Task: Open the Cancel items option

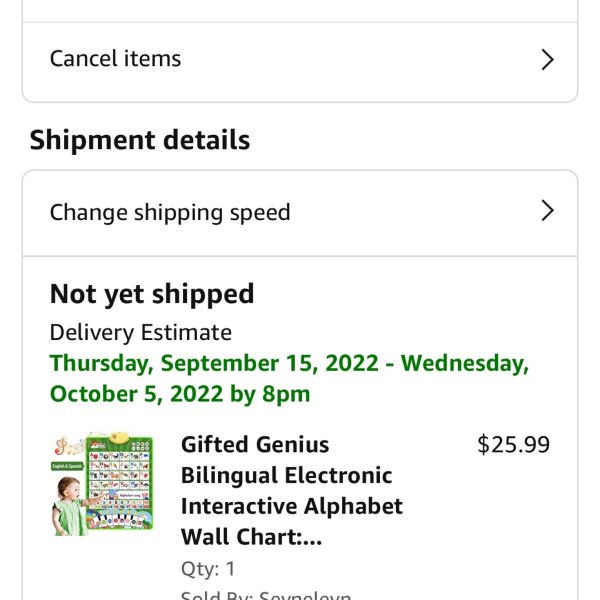Action: (x=300, y=60)
